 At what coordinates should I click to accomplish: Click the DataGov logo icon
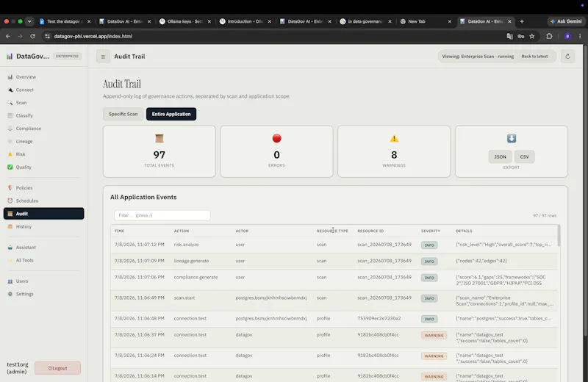pyautogui.click(x=10, y=57)
